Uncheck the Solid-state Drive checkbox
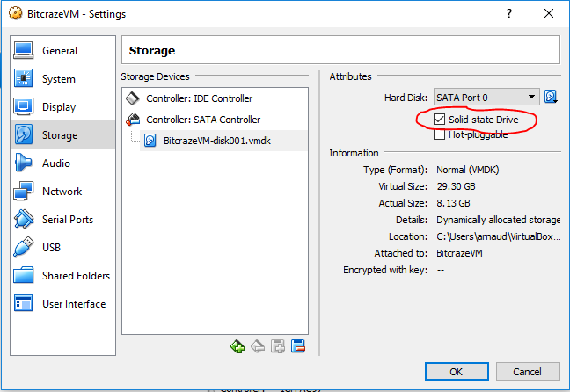The height and width of the screenshot is (392, 570). pyautogui.click(x=441, y=118)
